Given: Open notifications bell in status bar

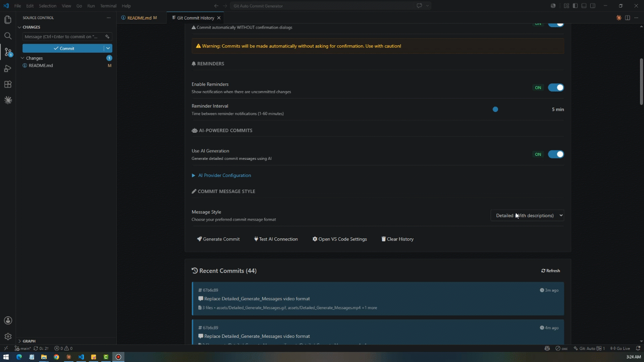Looking at the screenshot, I should 637,348.
